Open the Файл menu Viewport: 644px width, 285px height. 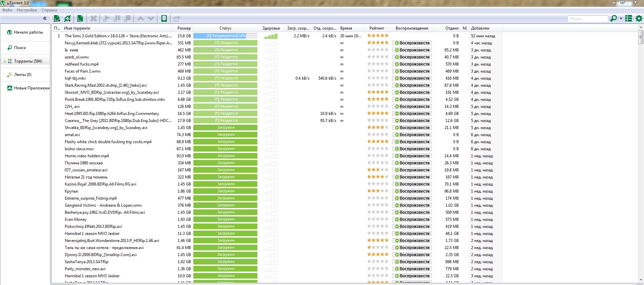point(7,10)
